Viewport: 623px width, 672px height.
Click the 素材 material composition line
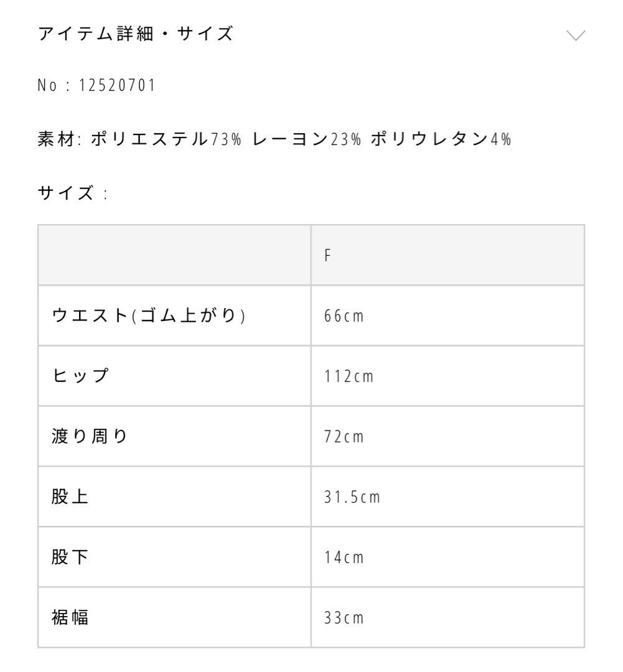274,139
